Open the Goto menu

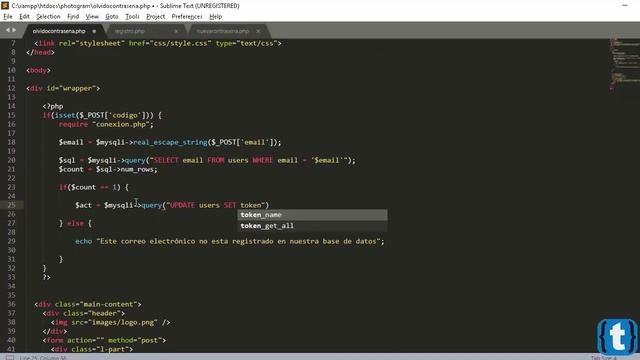(112, 17)
